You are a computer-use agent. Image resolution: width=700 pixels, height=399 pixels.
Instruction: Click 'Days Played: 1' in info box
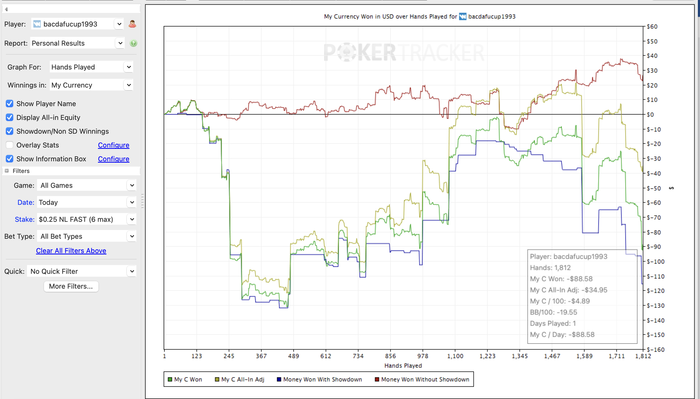553,324
